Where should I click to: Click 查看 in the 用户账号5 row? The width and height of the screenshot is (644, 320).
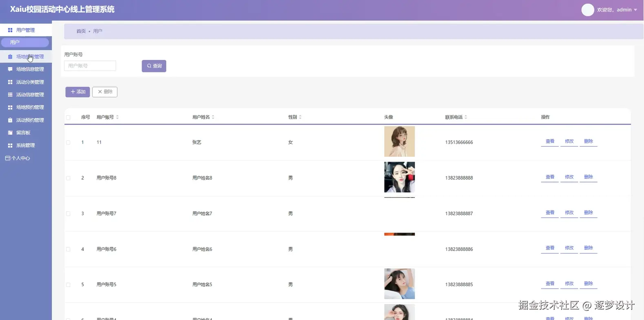550,284
